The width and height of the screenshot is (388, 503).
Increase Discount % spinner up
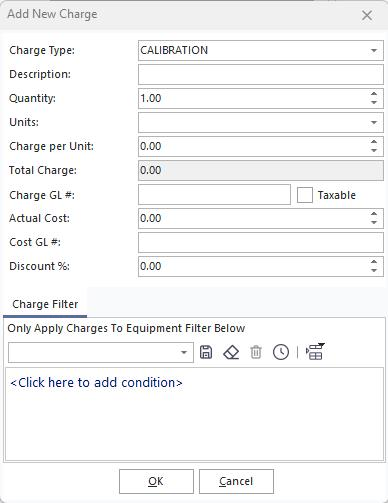click(374, 262)
